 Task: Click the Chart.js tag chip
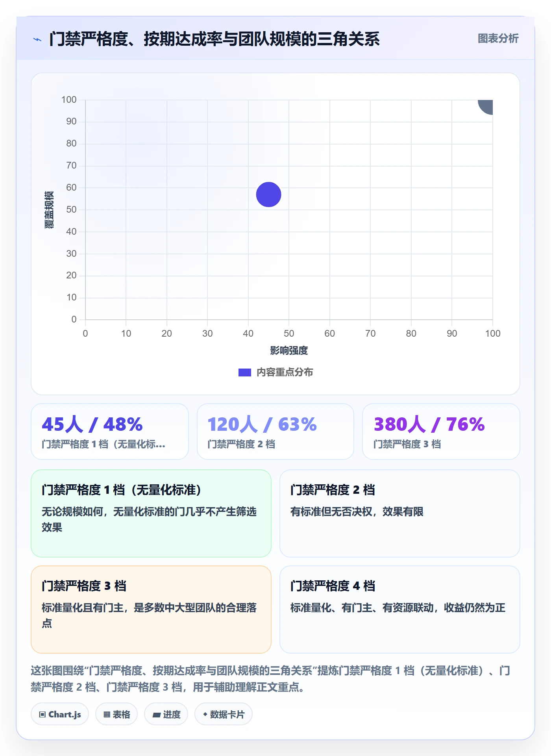[x=60, y=714]
